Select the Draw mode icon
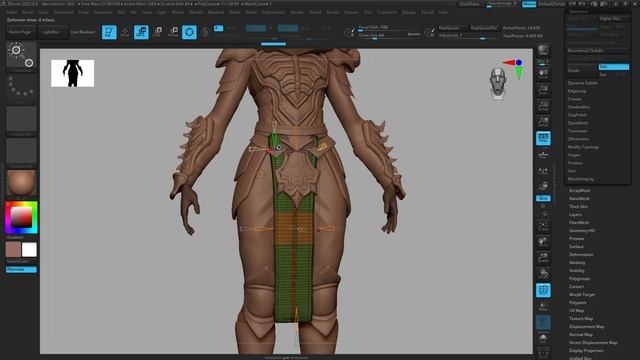The image size is (640, 360). 125,32
